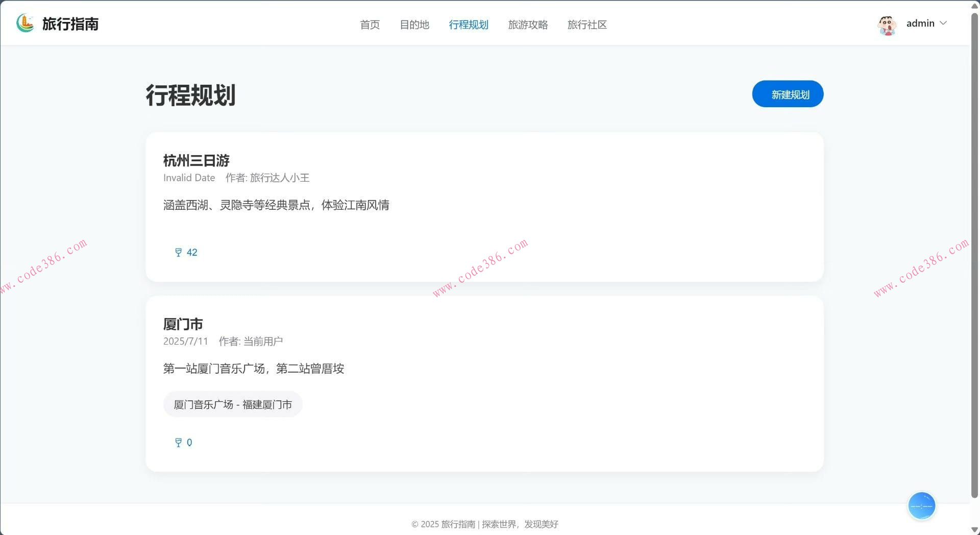Navigate to 首页 in the top menu
The height and width of the screenshot is (535, 980).
point(370,25)
